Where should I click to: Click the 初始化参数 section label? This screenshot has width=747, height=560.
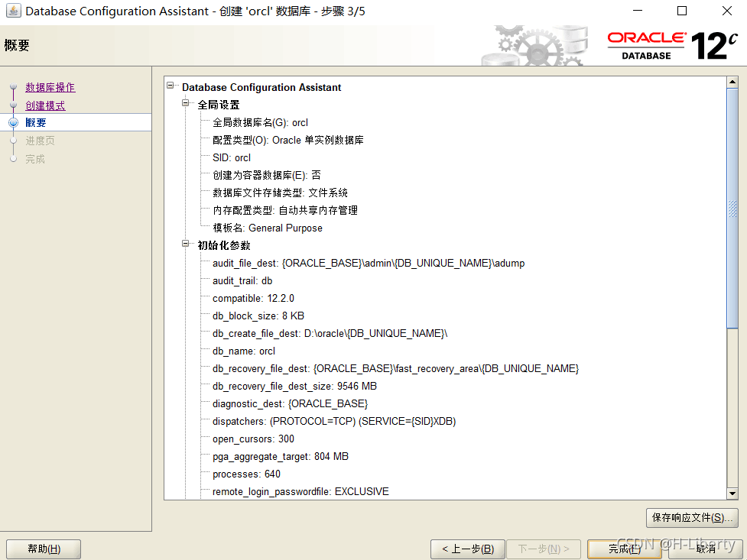click(224, 245)
